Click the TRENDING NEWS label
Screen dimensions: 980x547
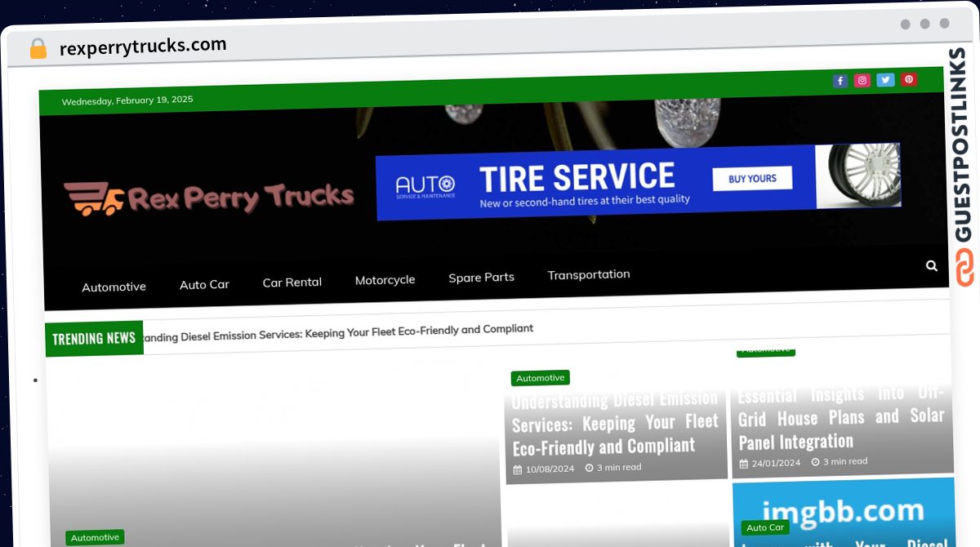[x=94, y=338]
